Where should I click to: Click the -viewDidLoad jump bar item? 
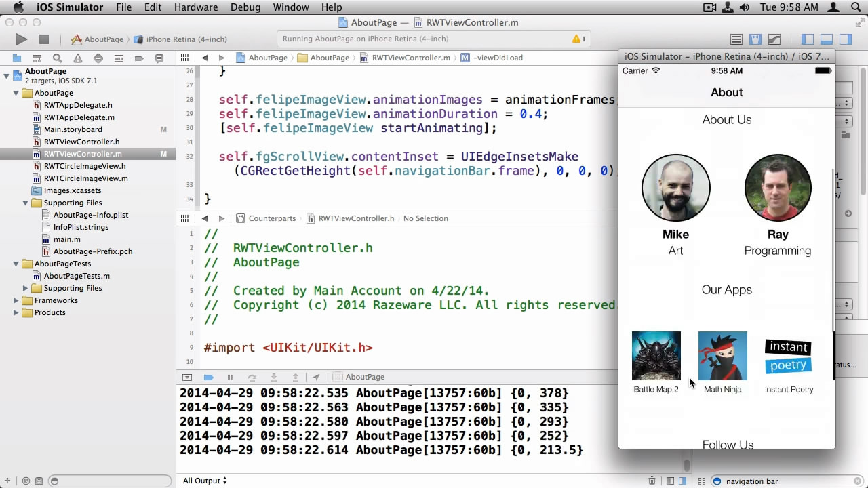click(x=492, y=58)
